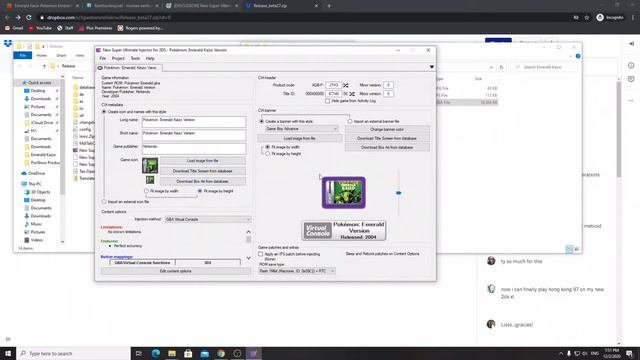Open the project tab list arrow
Viewport: 640px width, 360px height.
[431, 67]
